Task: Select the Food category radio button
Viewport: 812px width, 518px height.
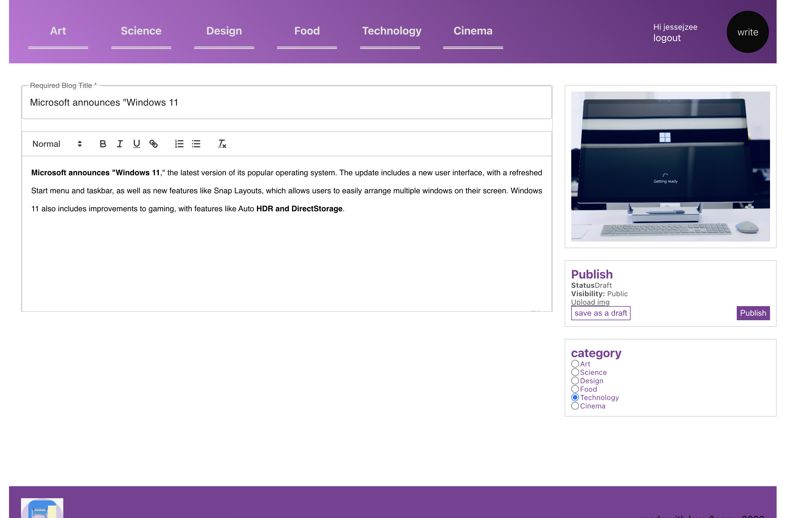Action: click(575, 389)
